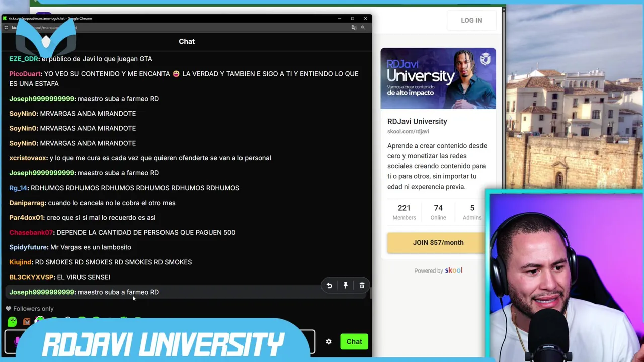Image resolution: width=644 pixels, height=362 pixels.
Task: Click the zoom magnifier icon in address bar
Action: 363,27
